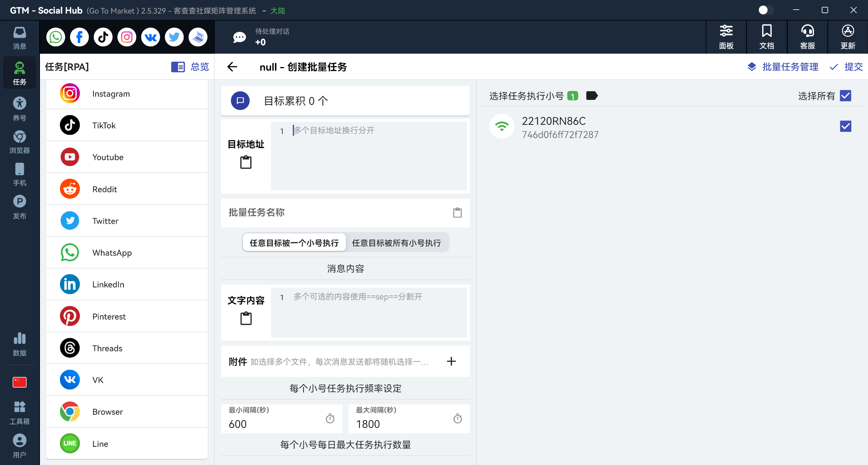Open the 手机 phone sidebar icon
868x465 pixels.
click(20, 175)
